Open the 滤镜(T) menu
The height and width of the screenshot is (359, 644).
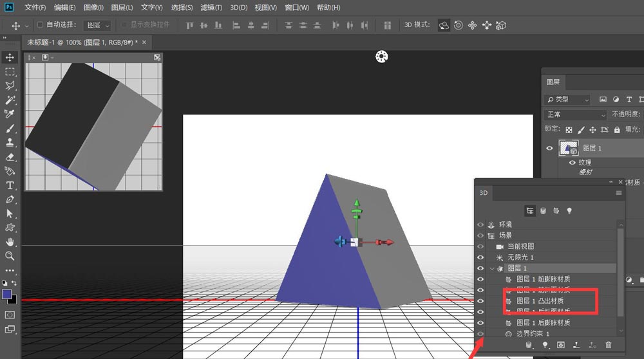[x=211, y=8]
